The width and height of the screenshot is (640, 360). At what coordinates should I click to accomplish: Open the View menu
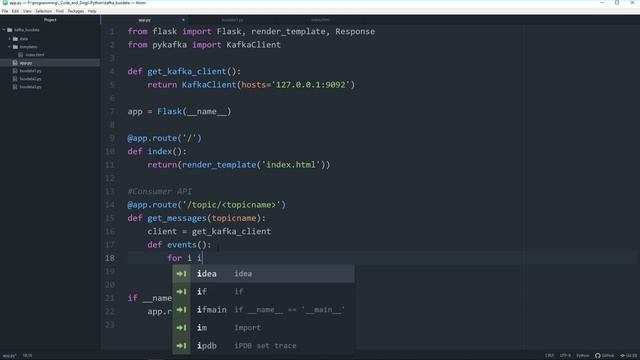tap(27, 11)
